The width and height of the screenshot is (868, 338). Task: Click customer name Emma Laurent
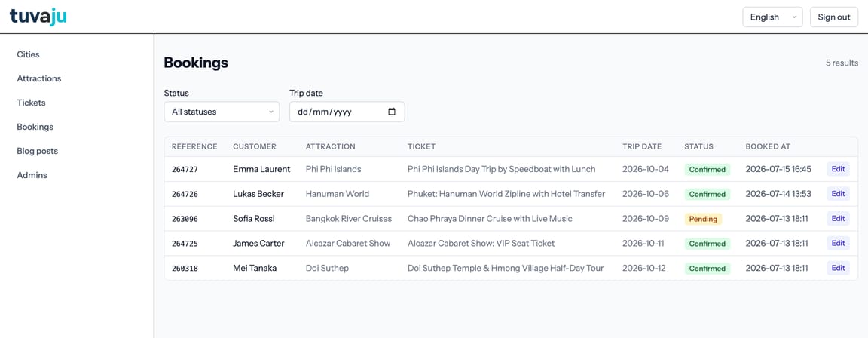[261, 169]
